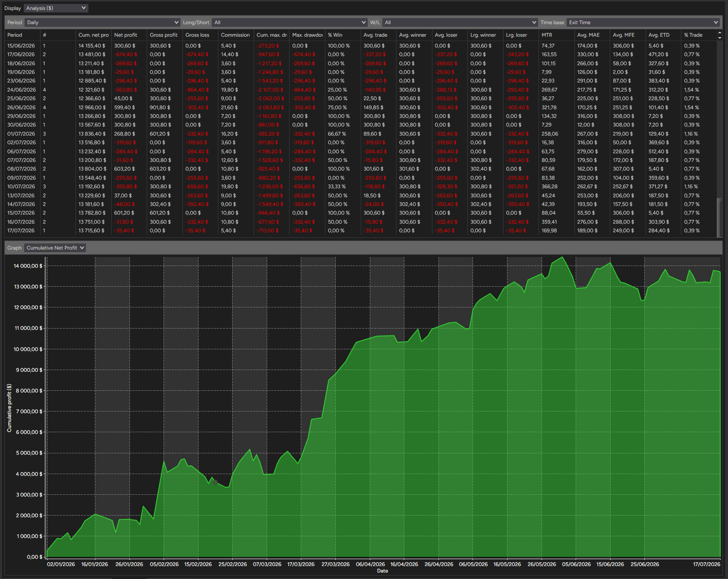Click the 14 000,00 $ y-axis label
Image resolution: width=728 pixels, height=579 pixels.
coord(28,266)
